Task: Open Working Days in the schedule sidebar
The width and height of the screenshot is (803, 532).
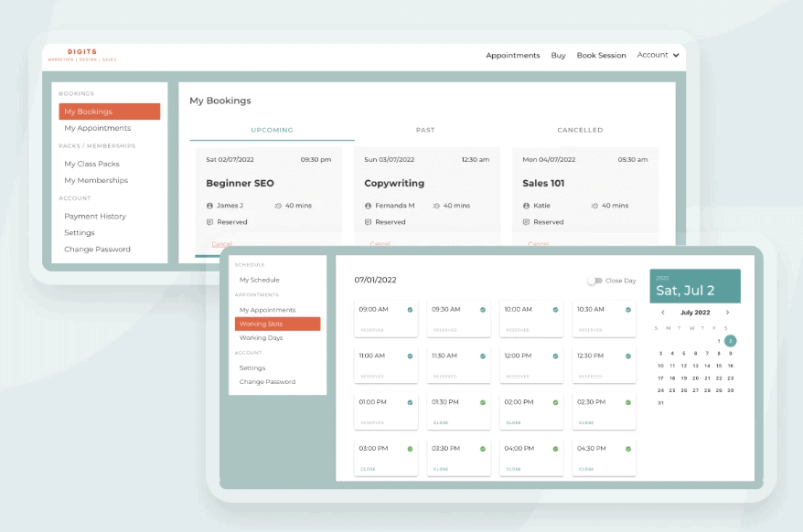Action: [261, 338]
